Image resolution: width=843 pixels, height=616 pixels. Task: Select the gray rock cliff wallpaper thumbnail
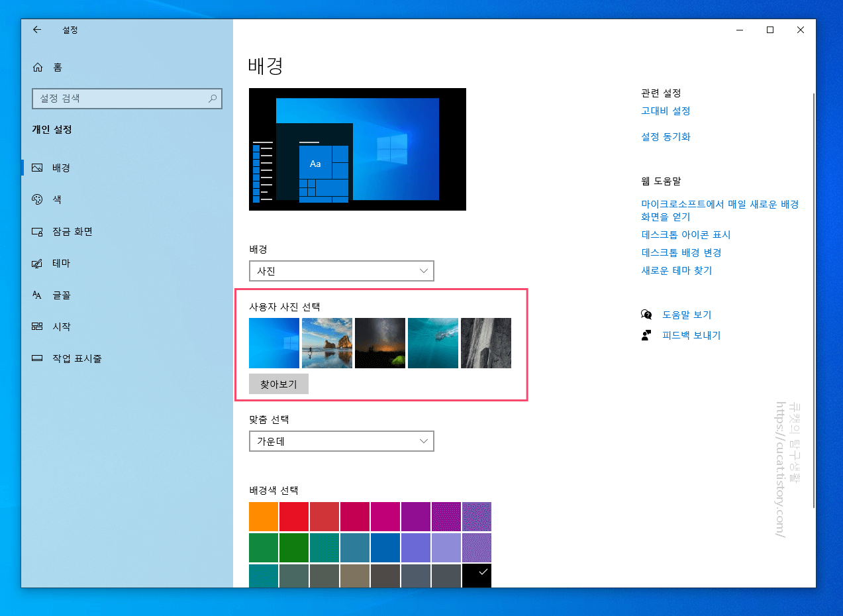point(486,343)
